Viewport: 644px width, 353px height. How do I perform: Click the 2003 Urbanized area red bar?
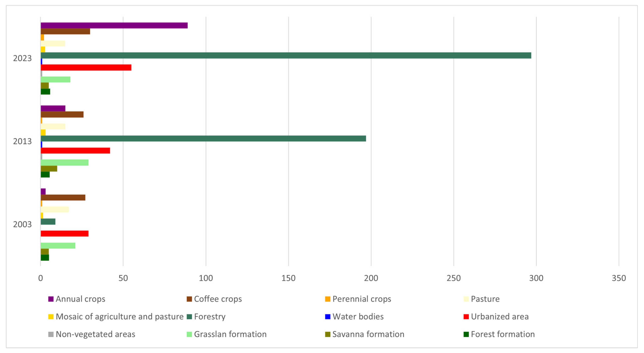(64, 234)
